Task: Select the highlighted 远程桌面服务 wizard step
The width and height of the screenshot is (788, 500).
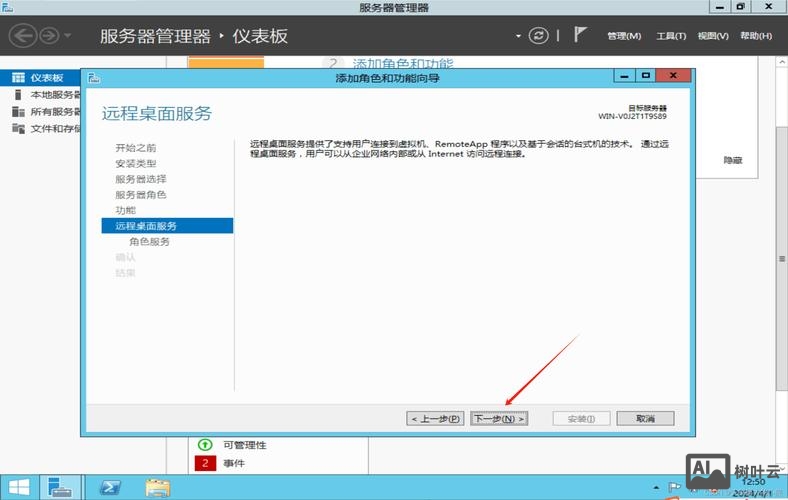Action: (x=167, y=226)
